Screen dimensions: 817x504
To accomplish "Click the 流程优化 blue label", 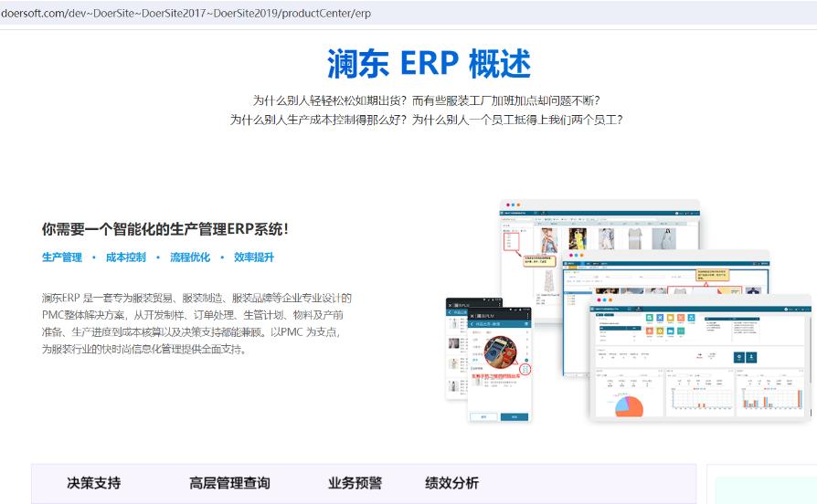I will (x=190, y=257).
